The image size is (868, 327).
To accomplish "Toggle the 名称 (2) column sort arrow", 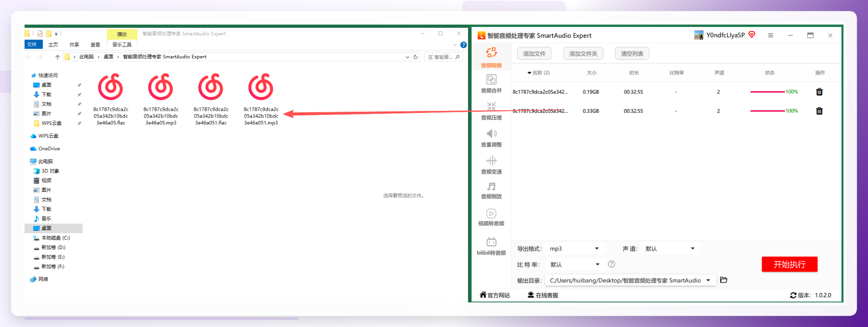I will pos(529,73).
